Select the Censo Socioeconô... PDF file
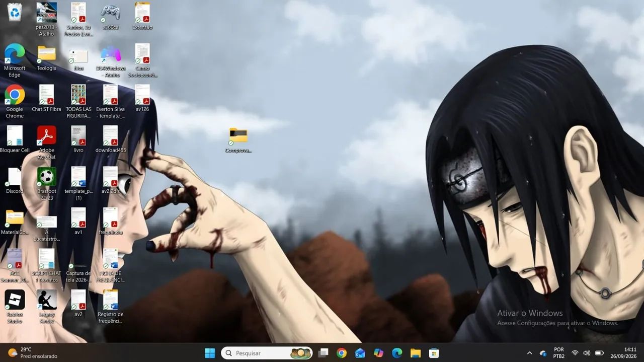 click(x=142, y=60)
